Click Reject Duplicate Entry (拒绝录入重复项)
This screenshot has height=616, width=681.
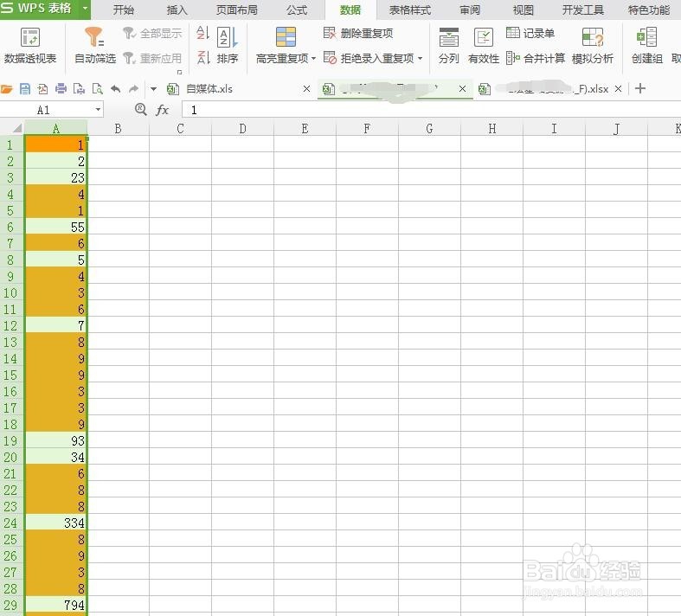(x=369, y=58)
